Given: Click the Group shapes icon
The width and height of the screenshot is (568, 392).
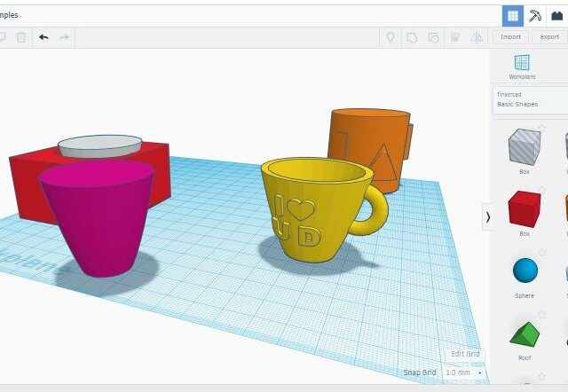Looking at the screenshot, I should coord(411,37).
